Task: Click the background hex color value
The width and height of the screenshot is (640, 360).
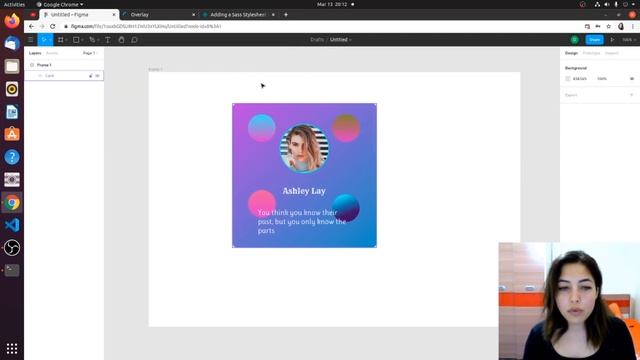Action: 580,78
